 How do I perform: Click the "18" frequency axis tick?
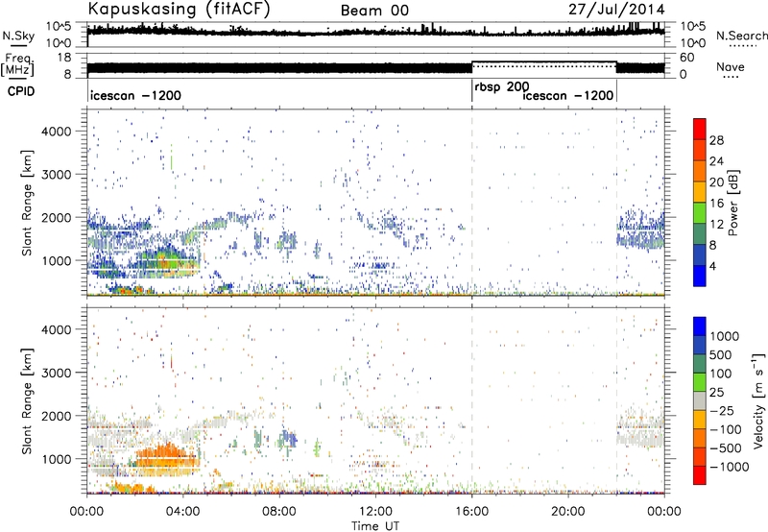(65, 58)
